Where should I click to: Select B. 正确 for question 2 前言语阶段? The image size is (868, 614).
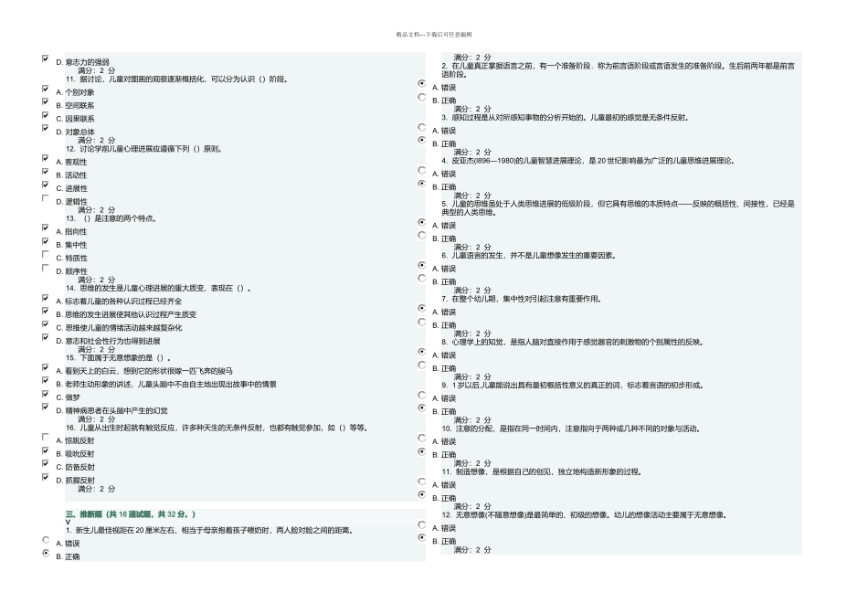point(422,98)
